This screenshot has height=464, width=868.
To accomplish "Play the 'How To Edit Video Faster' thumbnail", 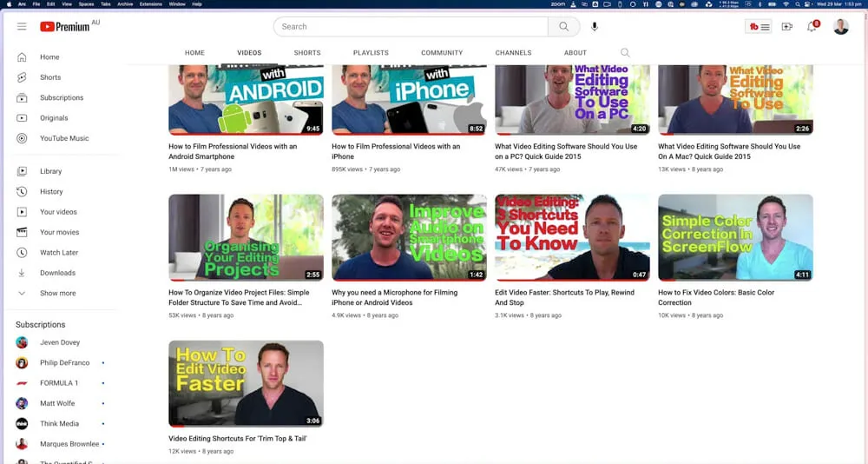I will pyautogui.click(x=246, y=383).
